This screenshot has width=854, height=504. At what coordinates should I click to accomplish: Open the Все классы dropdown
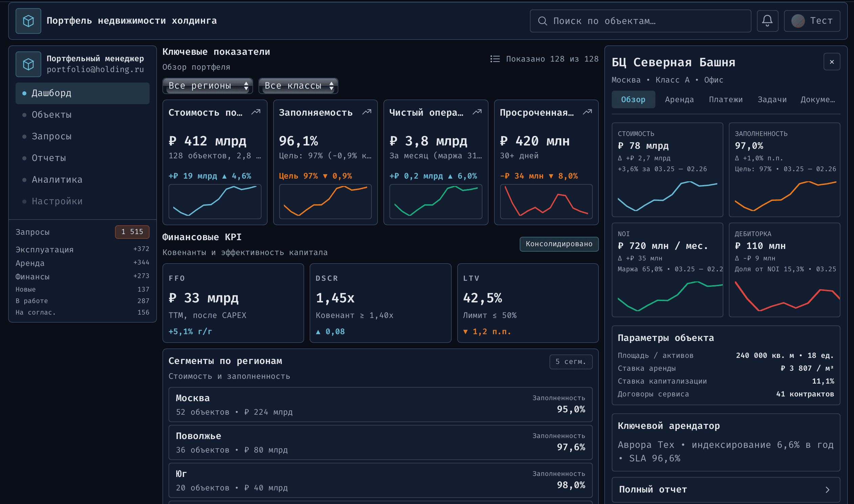298,86
